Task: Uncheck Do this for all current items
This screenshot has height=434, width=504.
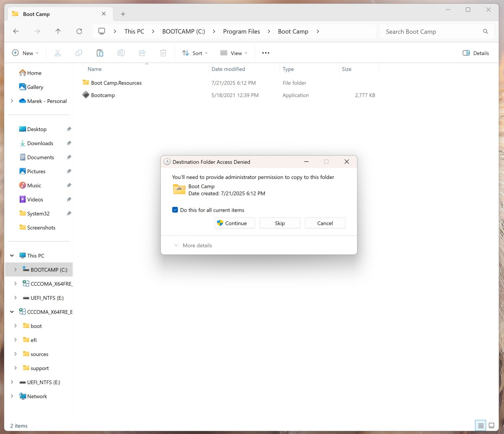Action: coord(175,210)
